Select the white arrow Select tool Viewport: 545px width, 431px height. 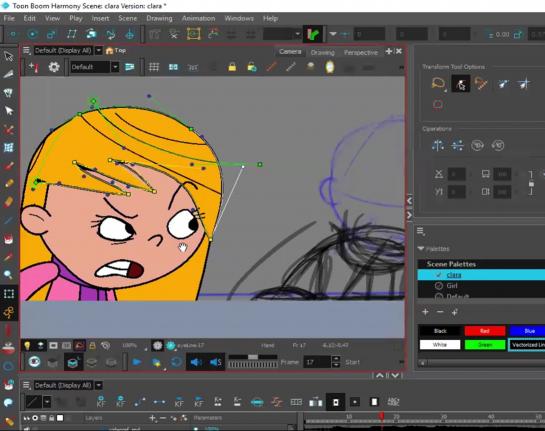9,111
